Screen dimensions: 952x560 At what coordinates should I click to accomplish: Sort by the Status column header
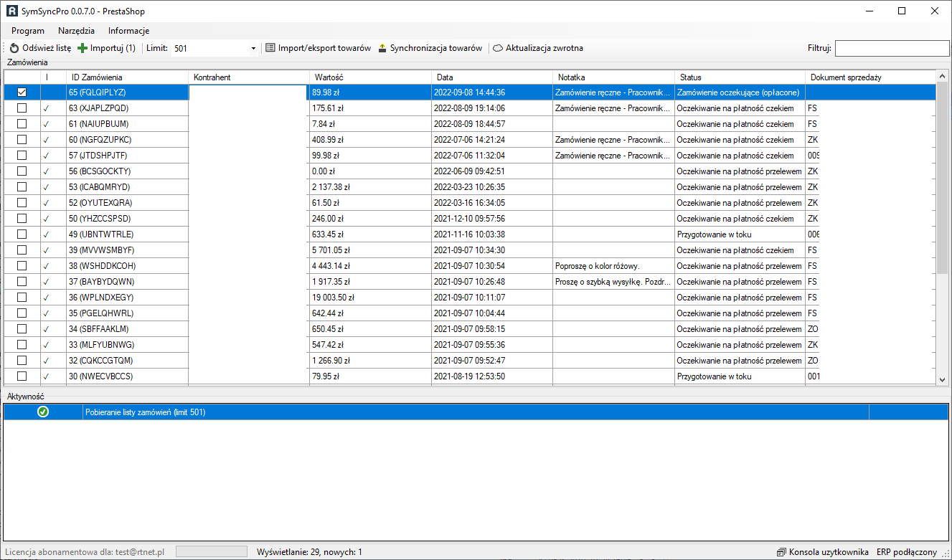click(740, 77)
